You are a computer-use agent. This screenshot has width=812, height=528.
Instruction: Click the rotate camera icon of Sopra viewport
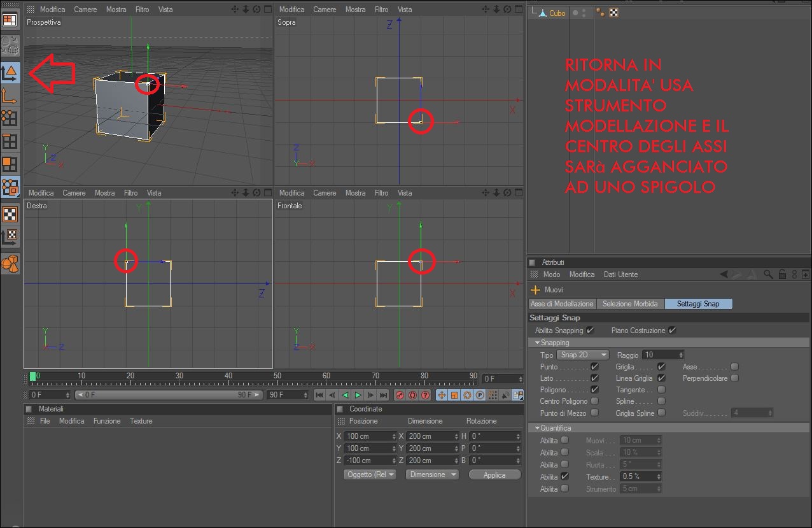507,10
